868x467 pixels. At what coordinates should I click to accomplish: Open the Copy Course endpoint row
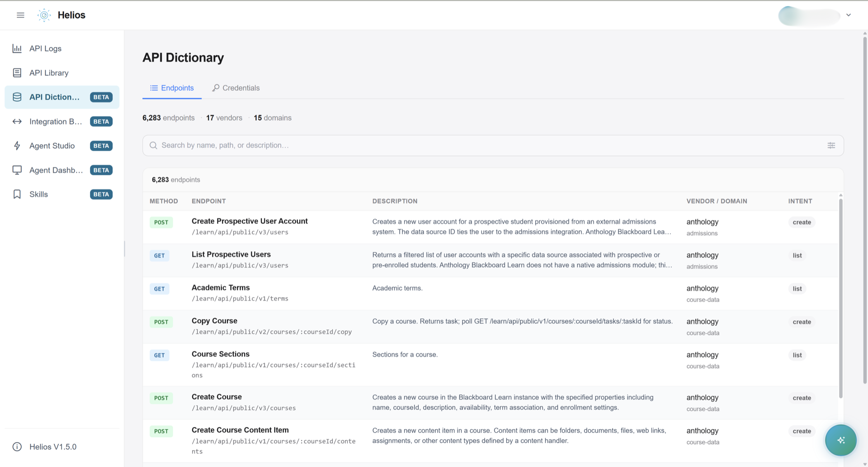coord(491,327)
